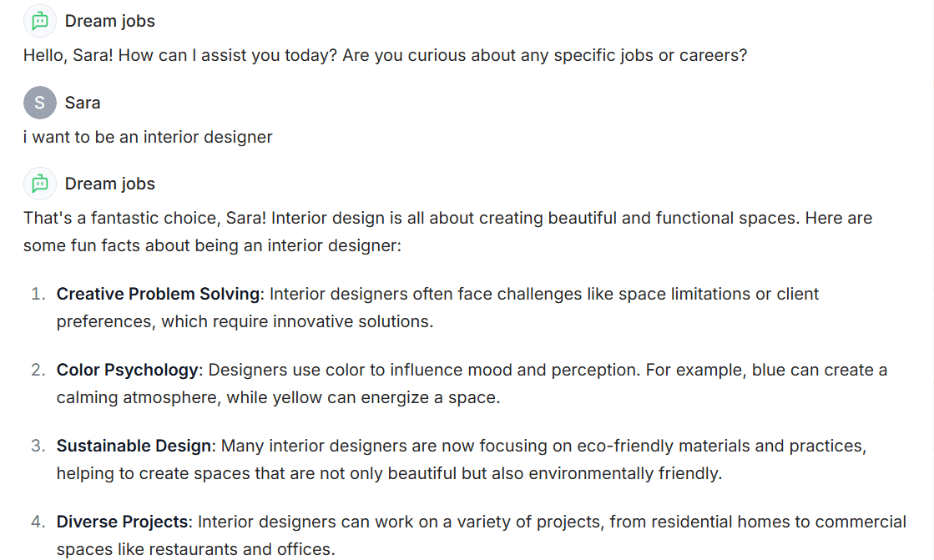Click list number 3 marker
934x560 pixels.
point(38,446)
